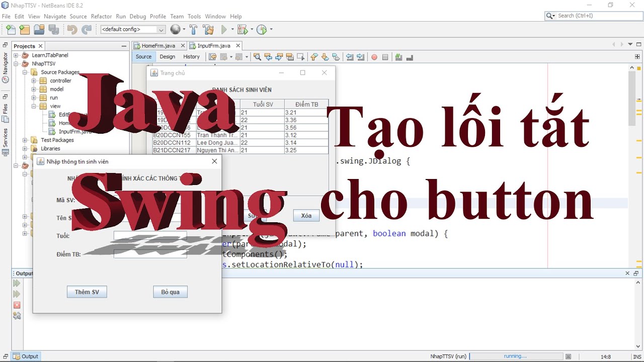644x362 pixels.
Task: Click Find Next Occurrence icon
Action: coord(279,57)
